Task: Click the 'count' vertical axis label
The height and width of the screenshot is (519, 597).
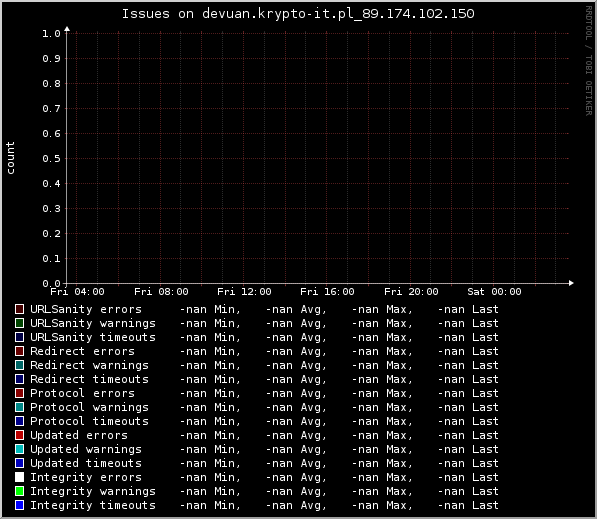Action: (x=10, y=158)
